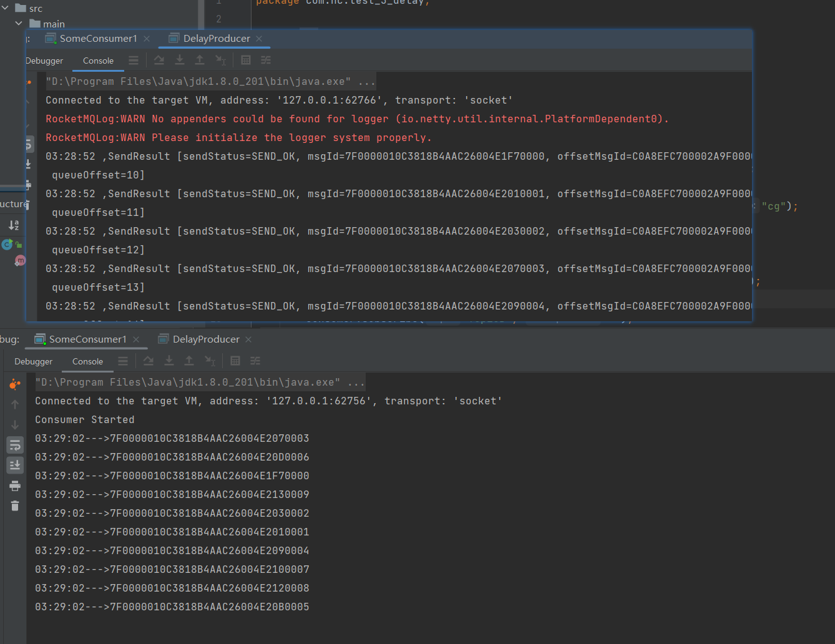Image resolution: width=835 pixels, height=644 pixels.
Task: Click java.exe command line in lower console
Action: point(200,382)
